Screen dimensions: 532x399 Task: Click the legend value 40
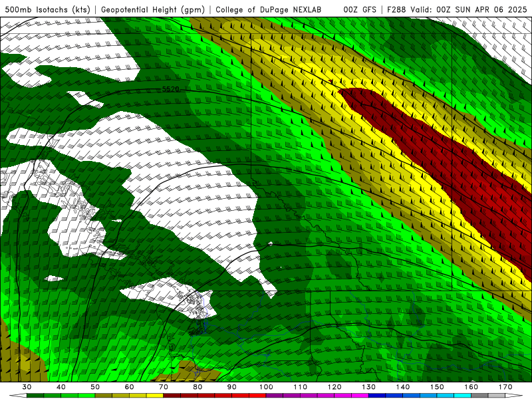coord(61,387)
